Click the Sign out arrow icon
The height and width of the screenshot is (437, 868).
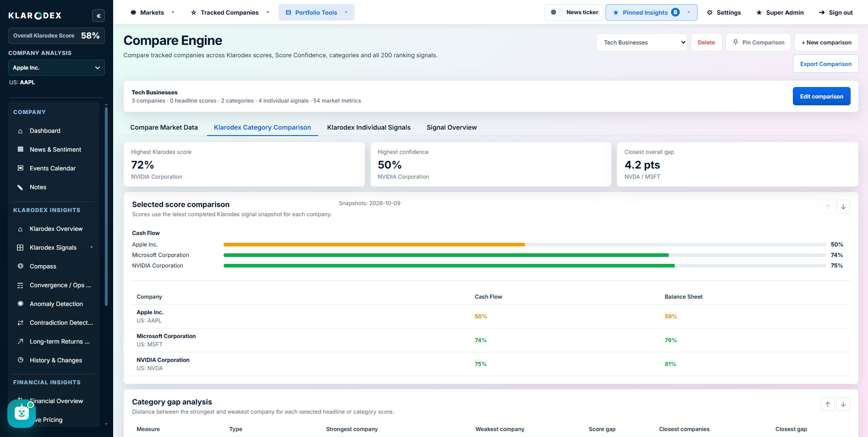tap(822, 12)
